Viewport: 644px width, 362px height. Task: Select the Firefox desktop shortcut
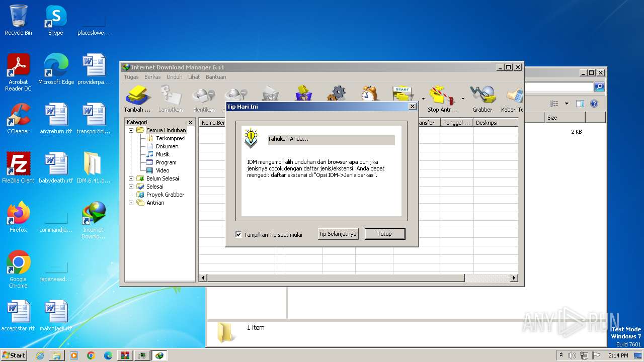[18, 217]
